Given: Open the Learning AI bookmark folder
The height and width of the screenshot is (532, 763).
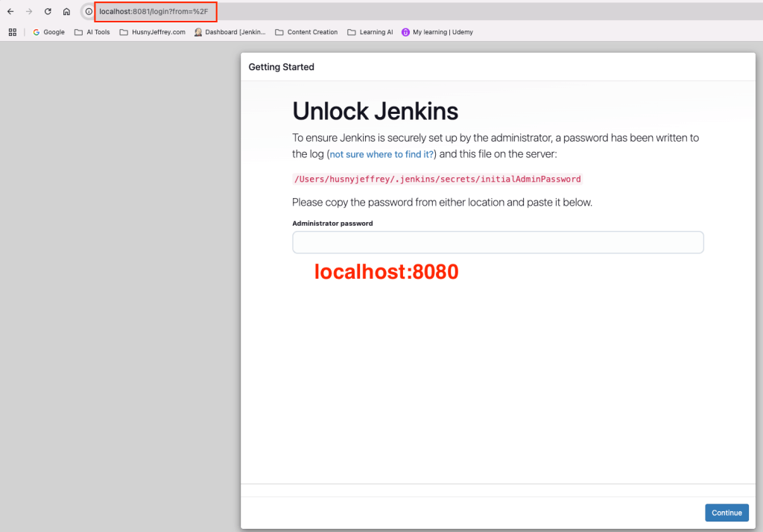Looking at the screenshot, I should pos(370,32).
